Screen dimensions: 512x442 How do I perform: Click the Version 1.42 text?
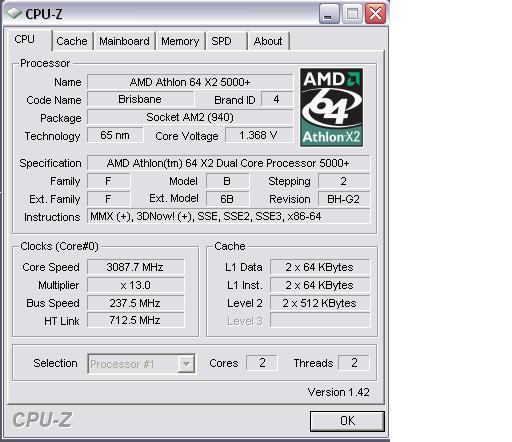[338, 392]
